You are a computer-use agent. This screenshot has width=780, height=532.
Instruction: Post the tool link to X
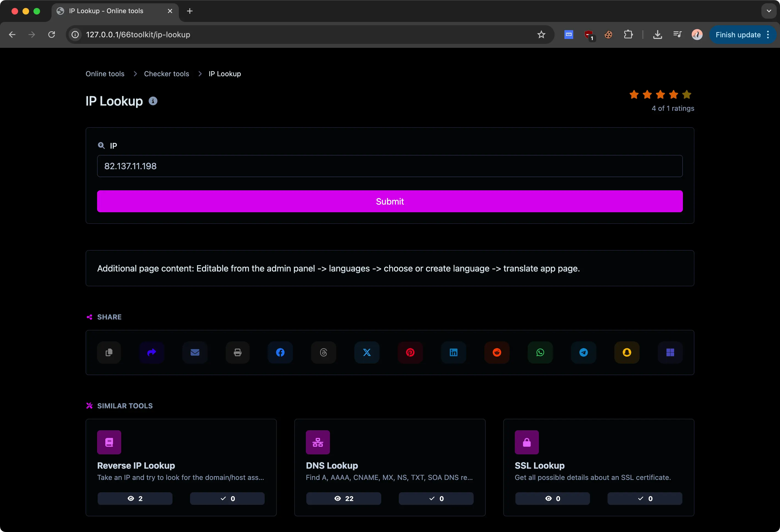pos(366,352)
